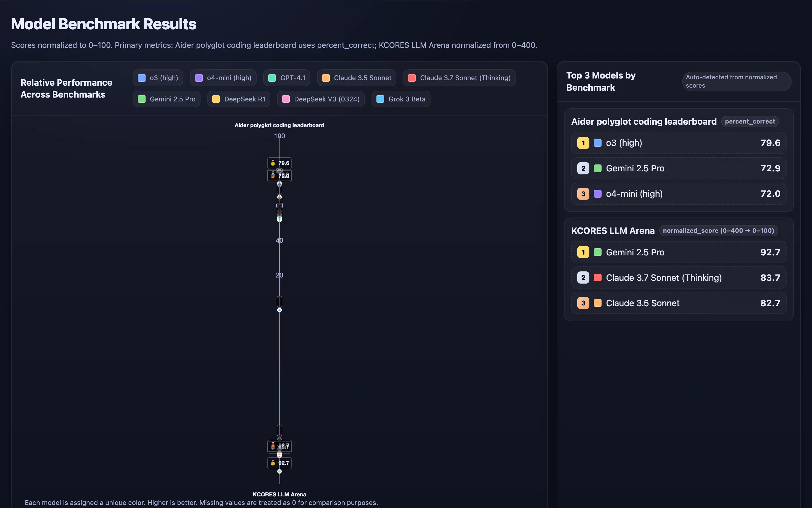Viewport: 812px width, 508px height.
Task: Click purple swatch in o4-mini (high) ranking row
Action: click(597, 194)
